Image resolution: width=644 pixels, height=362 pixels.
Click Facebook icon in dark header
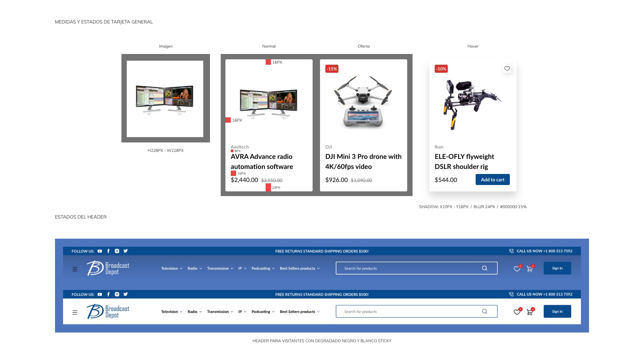click(x=108, y=251)
